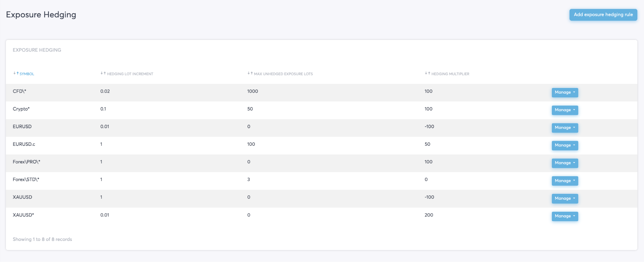Open Manage dropdown for CFD\* rule
644x262 pixels.
[x=564, y=92]
